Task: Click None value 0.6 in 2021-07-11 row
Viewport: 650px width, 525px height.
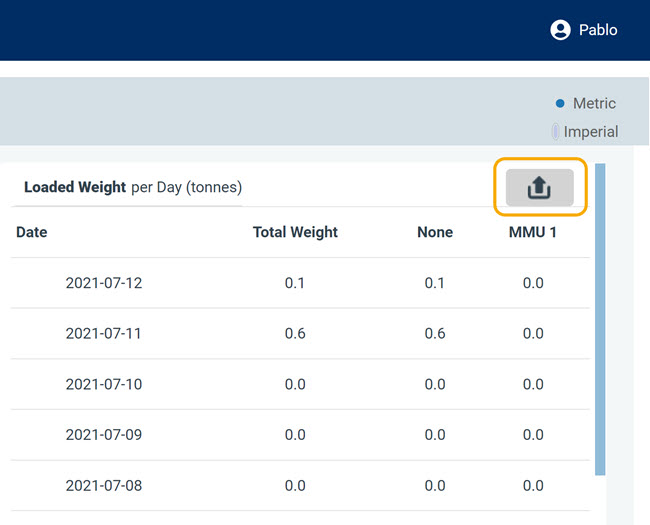Action: [x=435, y=333]
